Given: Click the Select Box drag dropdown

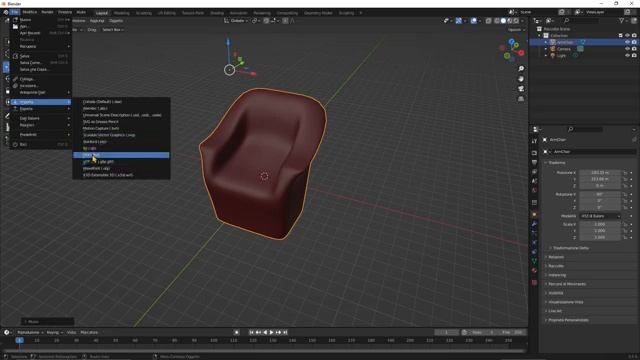Looking at the screenshot, I should coord(113,30).
